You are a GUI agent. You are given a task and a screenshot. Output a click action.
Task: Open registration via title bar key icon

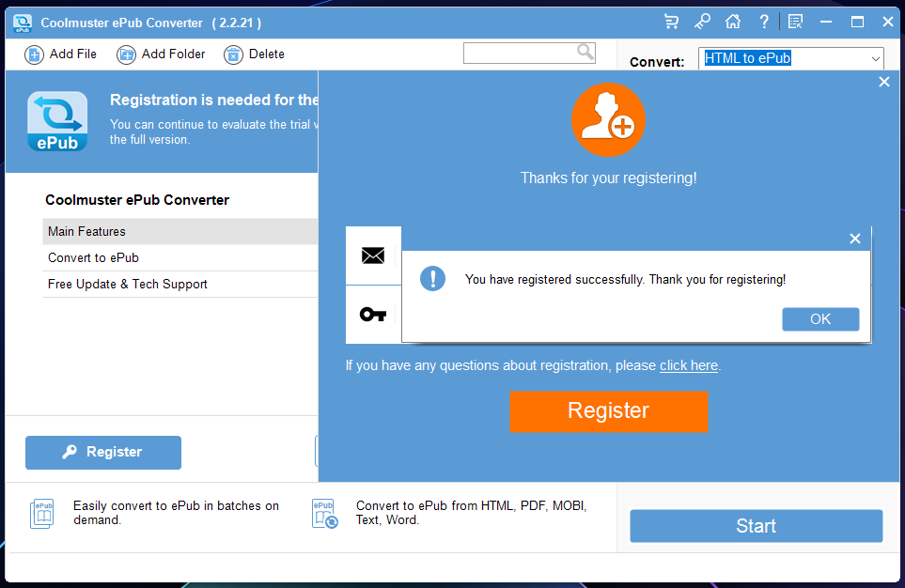[x=702, y=22]
